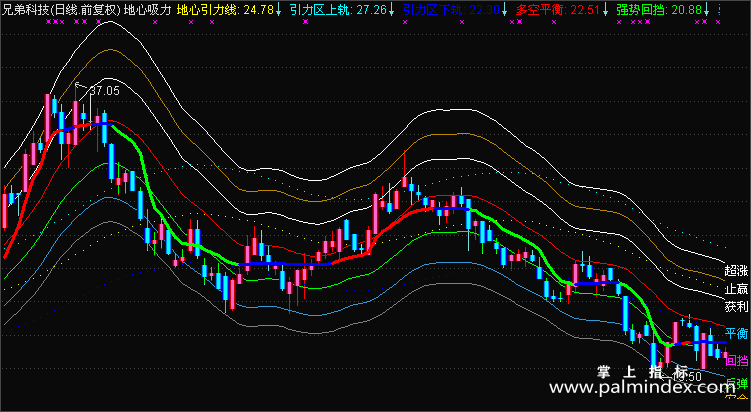Click the 强势回挡: 20.88 readout
The width and height of the screenshot is (751, 412).
click(x=659, y=10)
